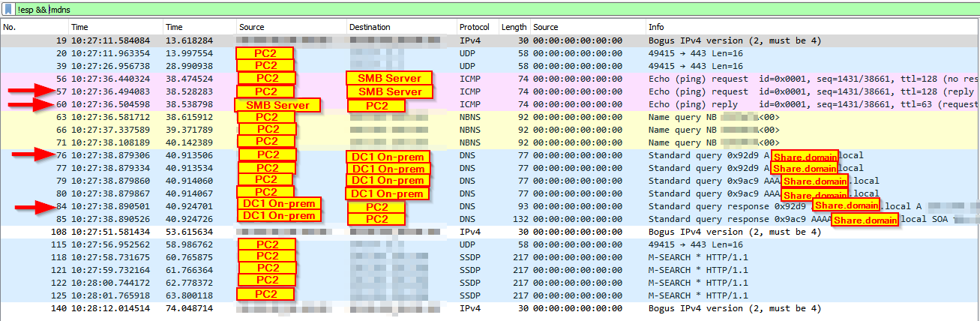Sort packets by the No. column header

10,27
